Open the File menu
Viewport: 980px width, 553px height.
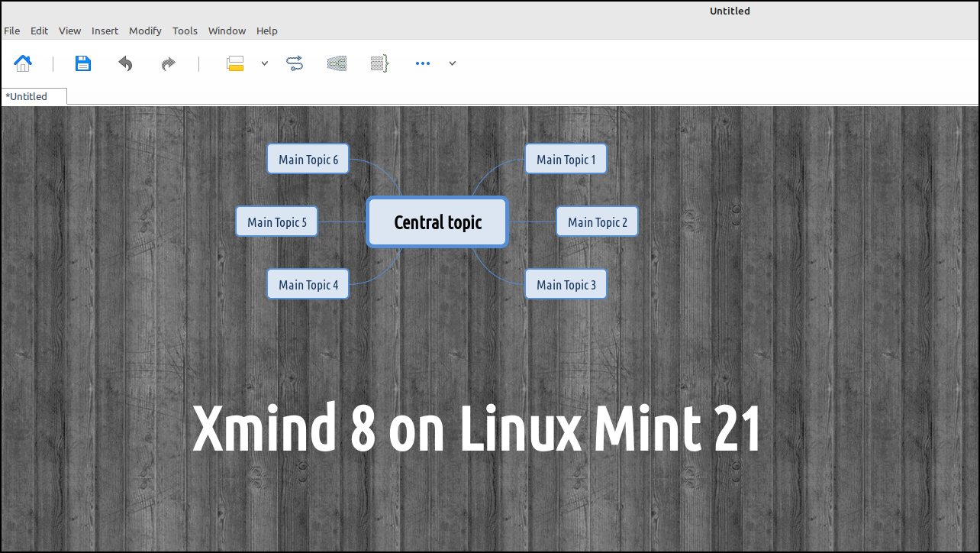coord(12,31)
